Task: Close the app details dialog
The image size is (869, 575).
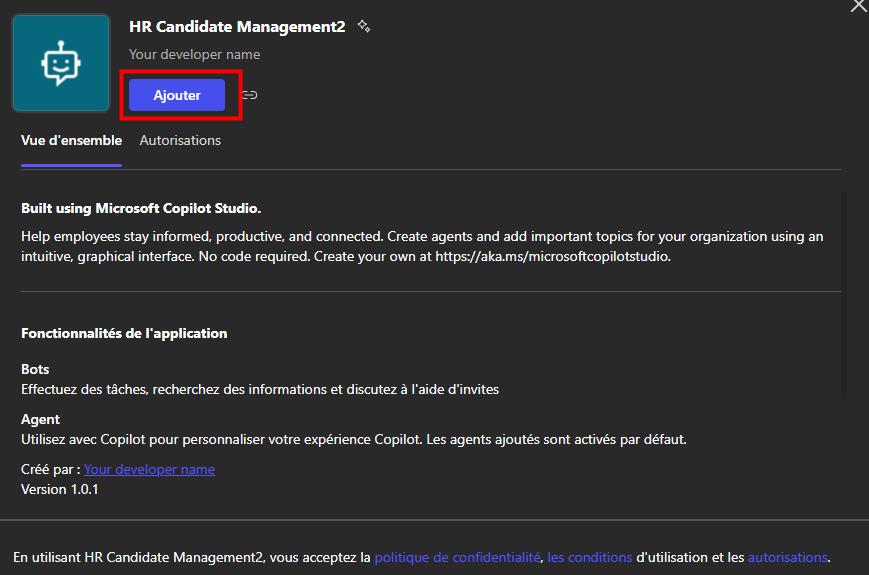Action: [x=858, y=6]
